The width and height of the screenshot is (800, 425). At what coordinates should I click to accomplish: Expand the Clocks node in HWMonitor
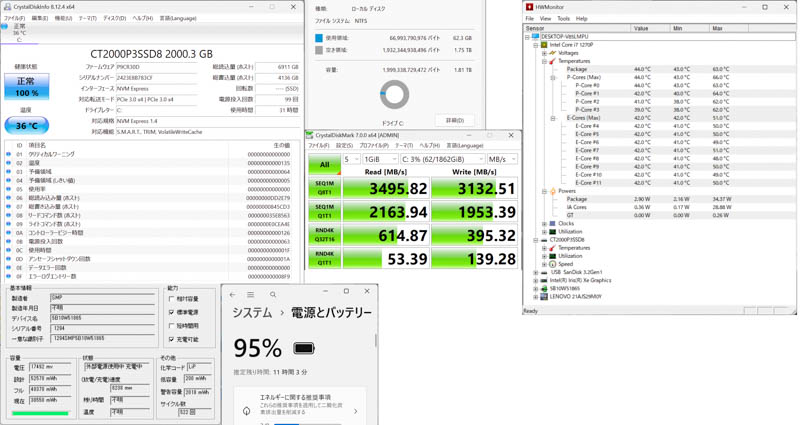click(x=545, y=224)
